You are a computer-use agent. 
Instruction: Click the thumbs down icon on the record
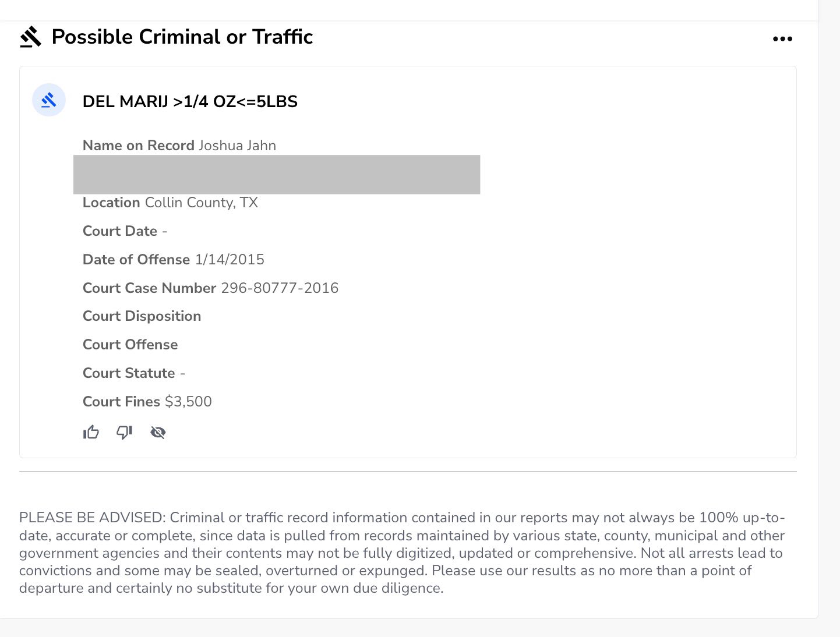pos(124,432)
